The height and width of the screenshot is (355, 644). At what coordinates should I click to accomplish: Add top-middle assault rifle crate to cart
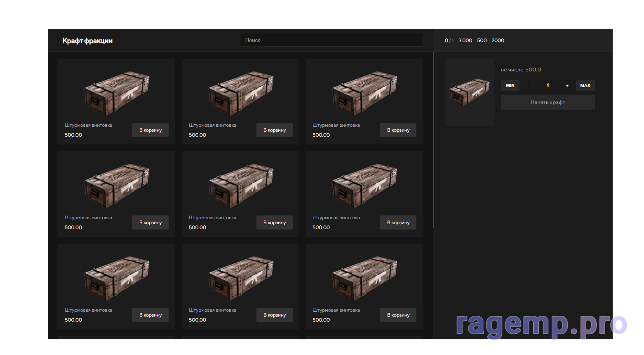(x=275, y=130)
